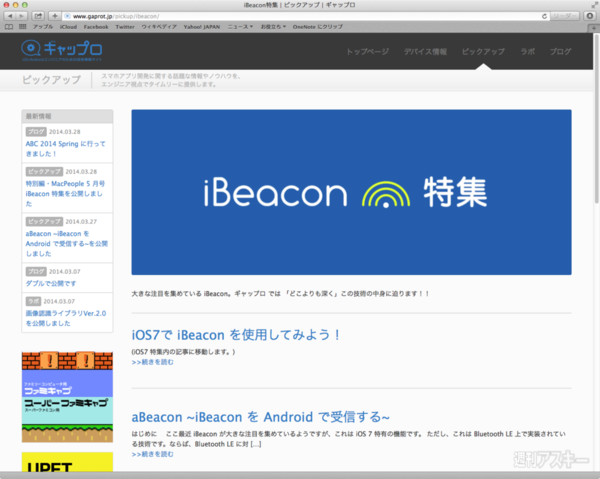This screenshot has height=479, width=600.
Task: Open a new tab with the tab-bar plus button
Action: [x=593, y=28]
